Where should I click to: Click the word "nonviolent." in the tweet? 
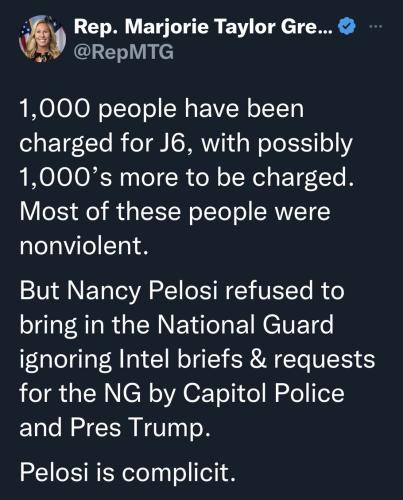pos(84,246)
